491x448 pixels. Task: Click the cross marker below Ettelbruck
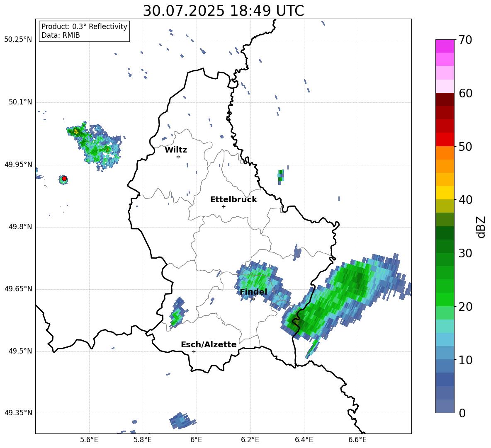[x=224, y=206]
